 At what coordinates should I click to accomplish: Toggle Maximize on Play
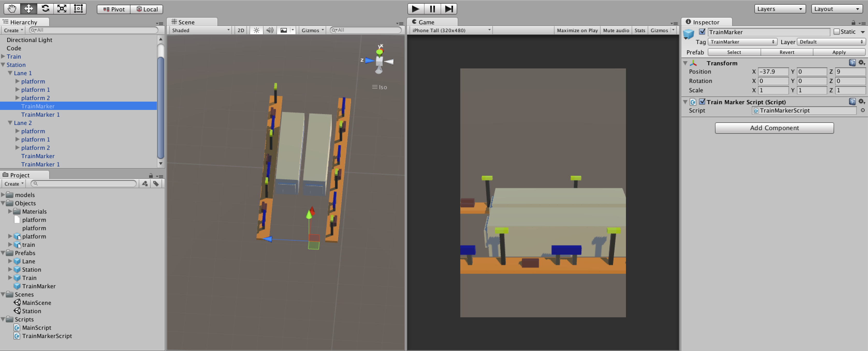pyautogui.click(x=577, y=30)
